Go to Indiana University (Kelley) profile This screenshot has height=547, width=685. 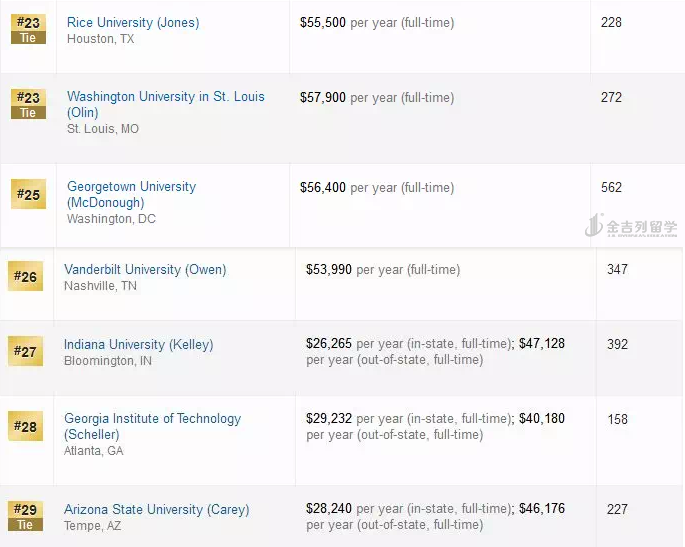pos(138,344)
